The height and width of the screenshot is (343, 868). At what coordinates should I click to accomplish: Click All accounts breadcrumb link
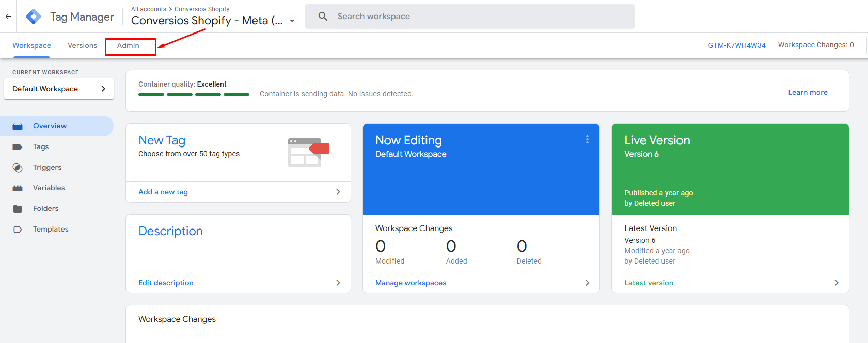pyautogui.click(x=149, y=9)
